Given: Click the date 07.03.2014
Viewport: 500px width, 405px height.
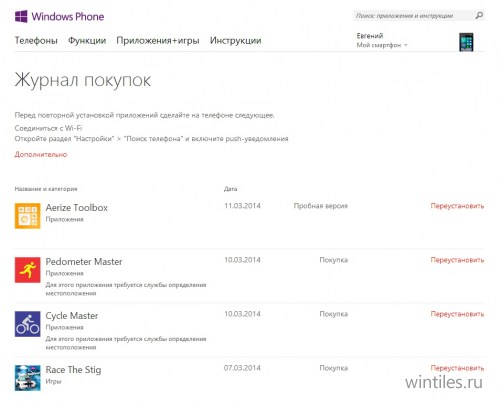Looking at the screenshot, I should pyautogui.click(x=242, y=368).
